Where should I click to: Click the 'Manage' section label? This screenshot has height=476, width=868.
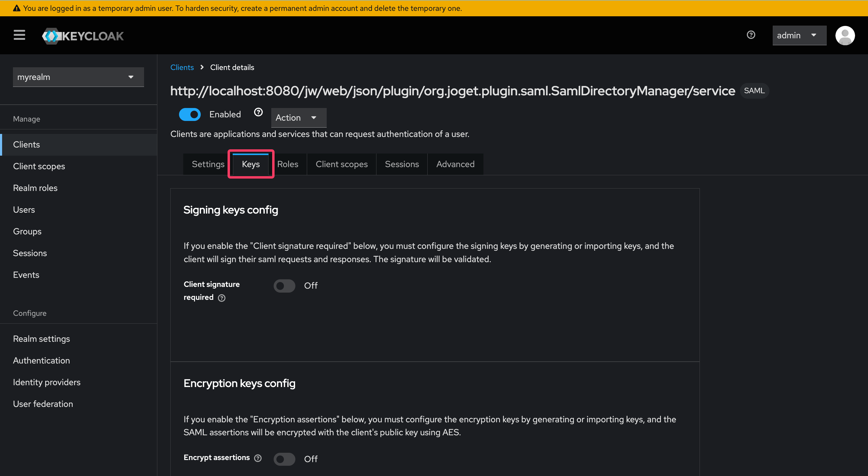click(x=27, y=119)
